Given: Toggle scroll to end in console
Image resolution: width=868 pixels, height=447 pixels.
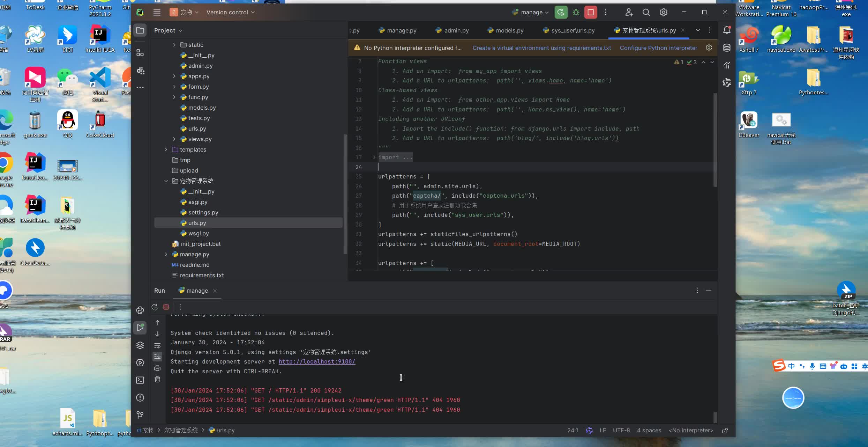Looking at the screenshot, I should click(x=157, y=357).
